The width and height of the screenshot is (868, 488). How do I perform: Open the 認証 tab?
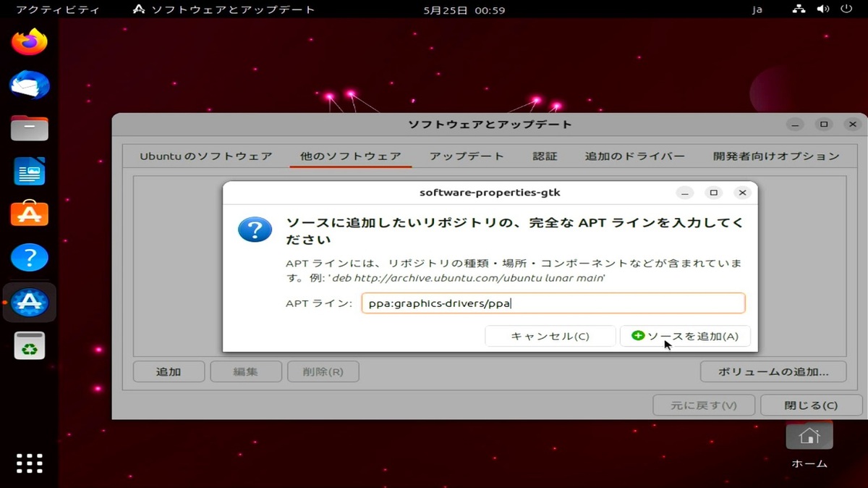[x=545, y=156]
